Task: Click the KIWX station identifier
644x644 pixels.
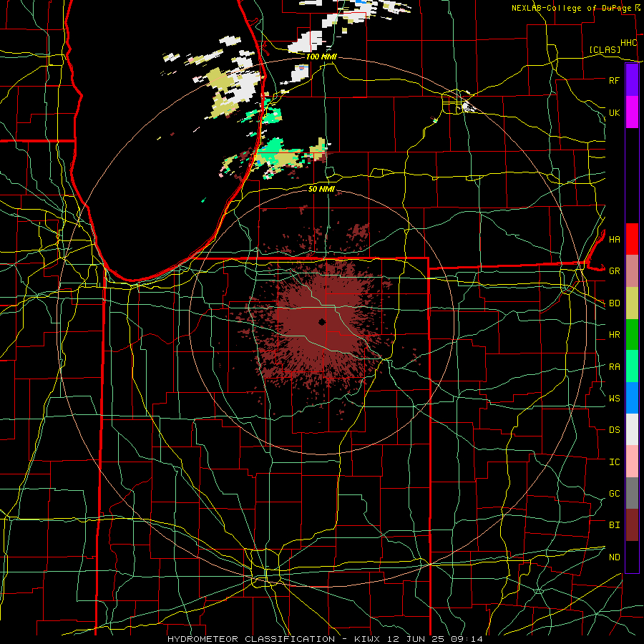Action: coord(369,639)
